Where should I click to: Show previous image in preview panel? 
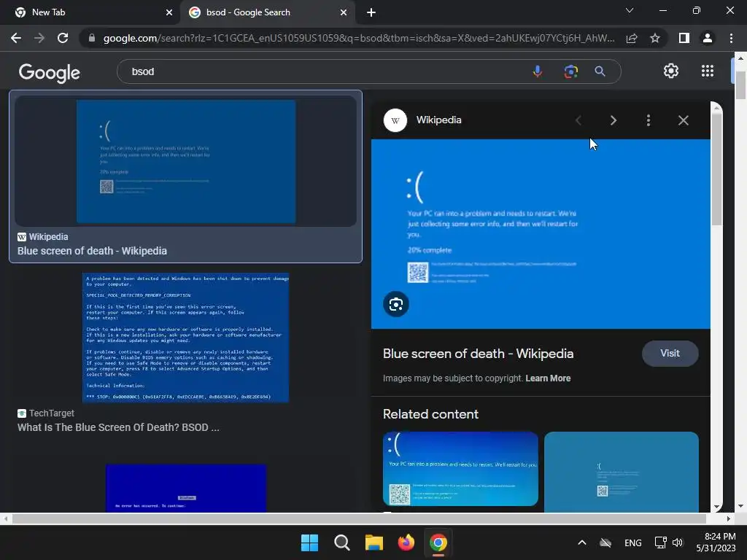coord(578,120)
